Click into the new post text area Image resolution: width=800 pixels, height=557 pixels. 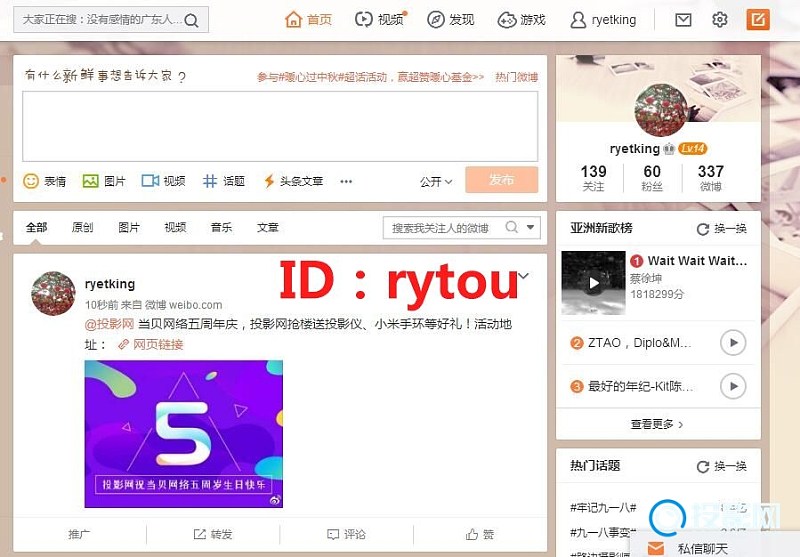coord(280,126)
